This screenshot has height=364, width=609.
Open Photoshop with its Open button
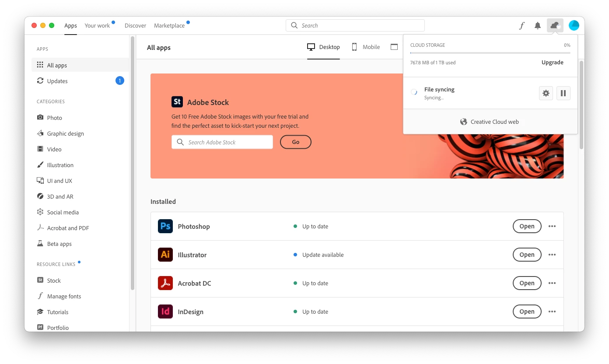(527, 226)
